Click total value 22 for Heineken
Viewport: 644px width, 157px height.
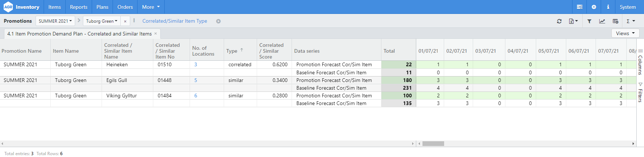399,64
